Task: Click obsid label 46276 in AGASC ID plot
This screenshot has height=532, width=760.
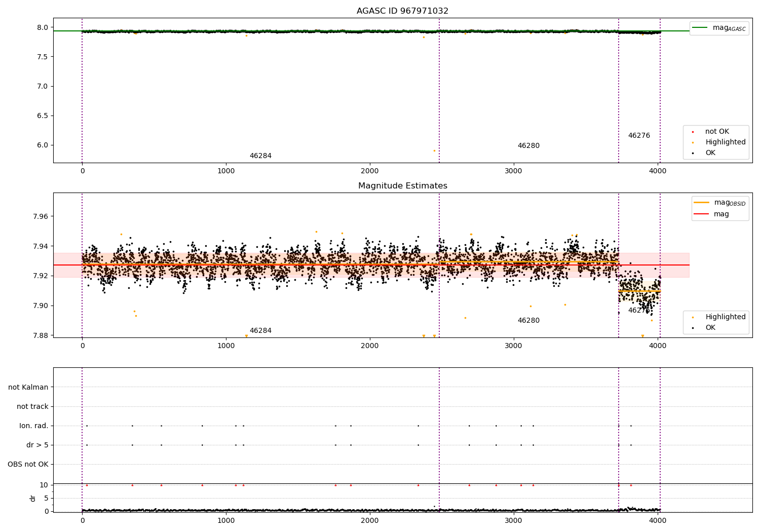Action: pos(639,136)
